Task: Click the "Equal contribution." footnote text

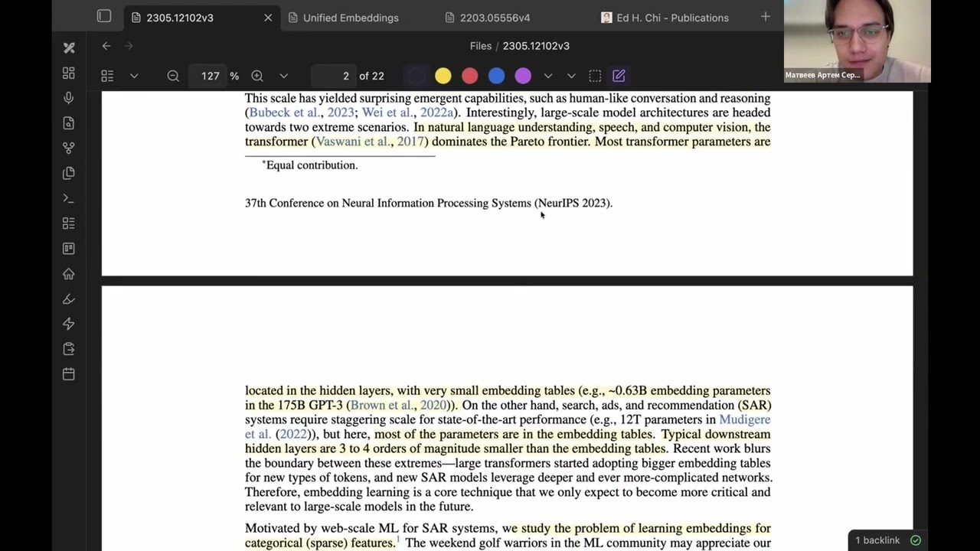Action: 312,165
